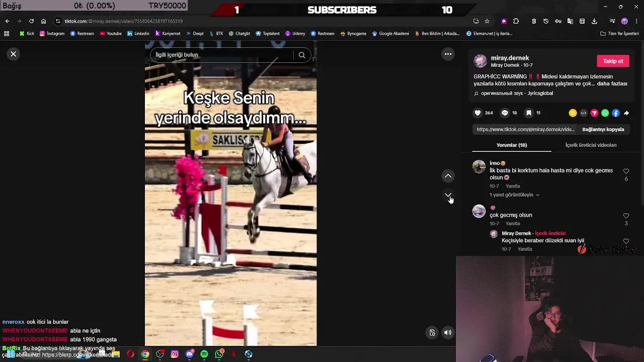
Task: Send to friends via pink share icon
Action: [594, 113]
